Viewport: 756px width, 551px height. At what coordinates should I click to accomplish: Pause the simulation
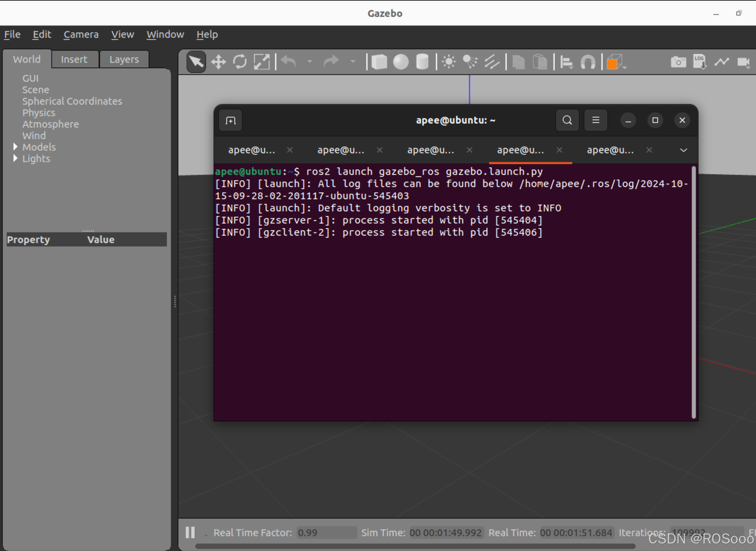pyautogui.click(x=190, y=532)
